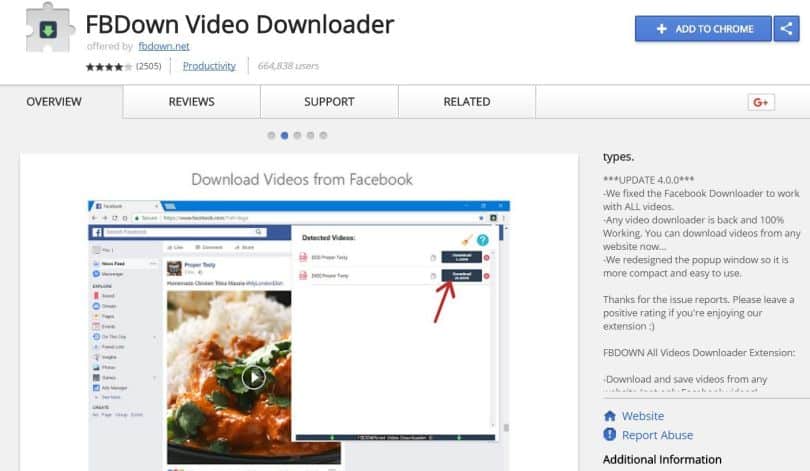Switch to the Related tab
Screen dimensions: 810x471
(467, 102)
